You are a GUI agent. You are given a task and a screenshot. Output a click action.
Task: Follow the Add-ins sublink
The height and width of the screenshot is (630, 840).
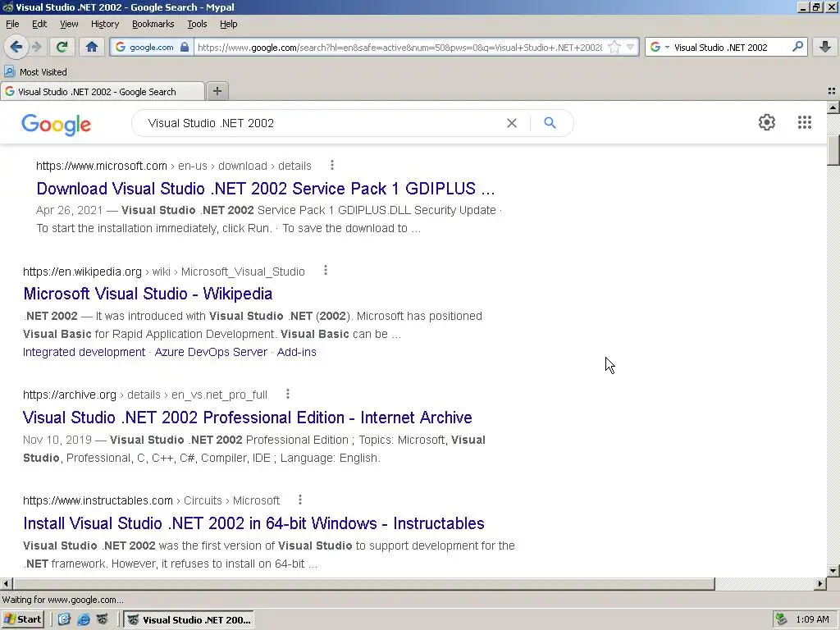(x=296, y=352)
